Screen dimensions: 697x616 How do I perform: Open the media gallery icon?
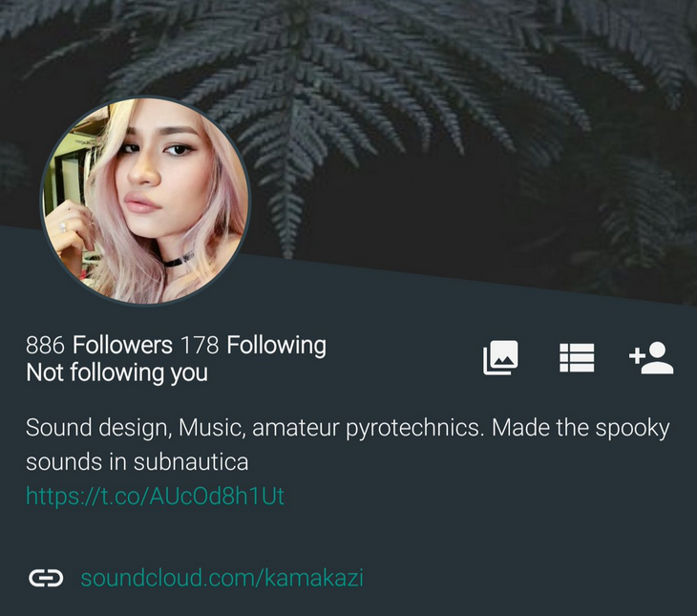(x=500, y=357)
